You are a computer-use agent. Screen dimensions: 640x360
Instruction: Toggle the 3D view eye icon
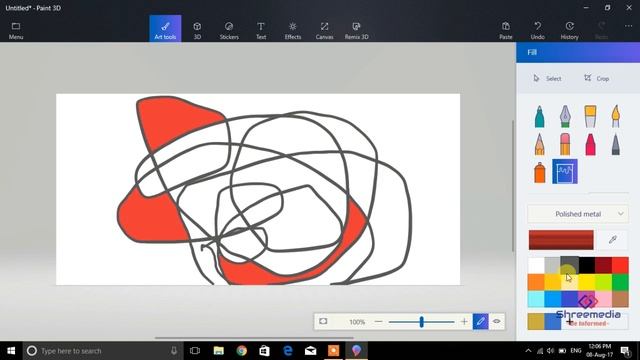(497, 322)
